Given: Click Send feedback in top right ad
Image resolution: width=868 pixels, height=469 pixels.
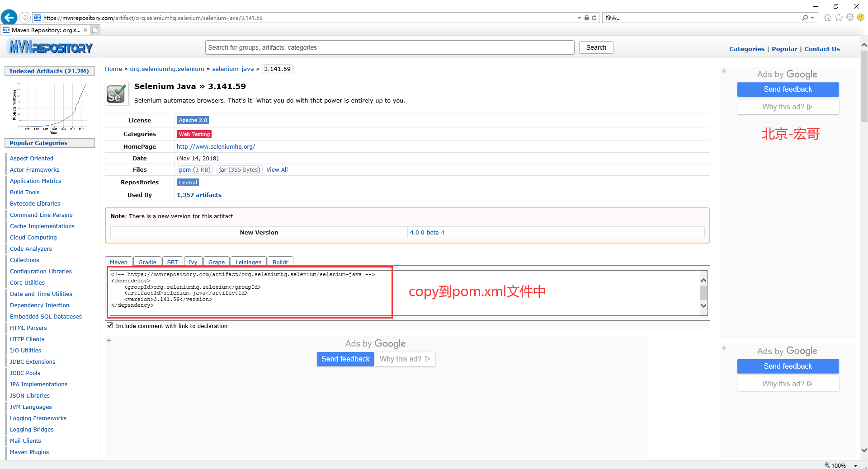Looking at the screenshot, I should [788, 89].
